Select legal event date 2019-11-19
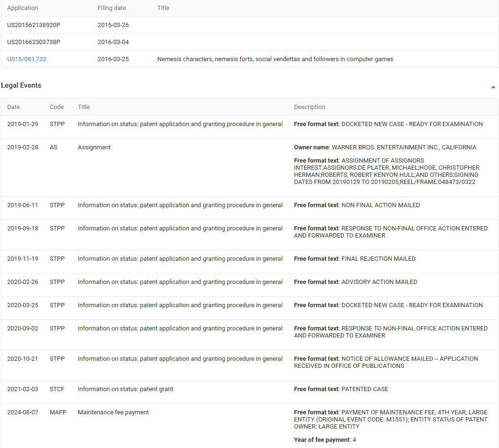This screenshot has height=448, width=499. point(23,259)
